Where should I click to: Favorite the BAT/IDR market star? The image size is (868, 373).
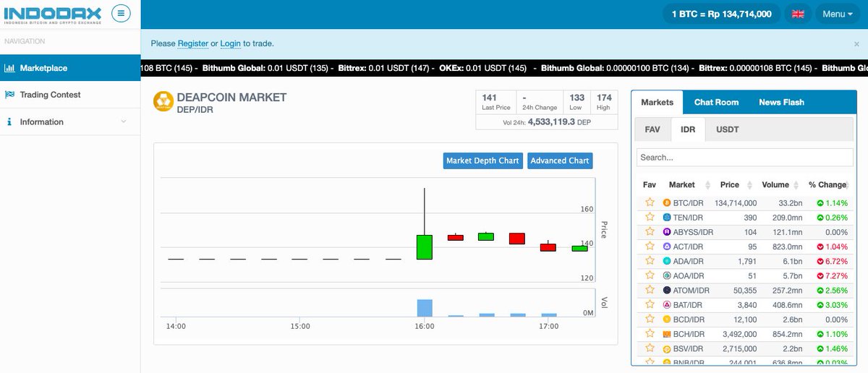point(650,305)
